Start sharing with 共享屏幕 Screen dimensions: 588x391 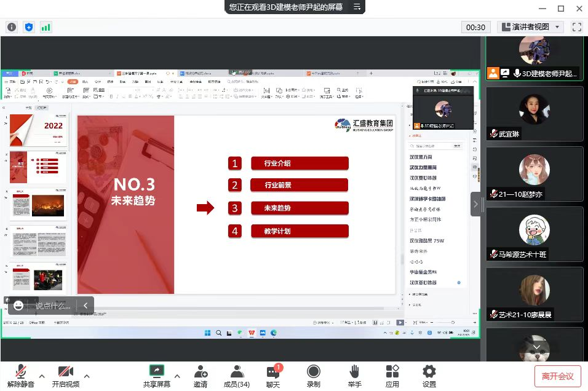point(157,376)
